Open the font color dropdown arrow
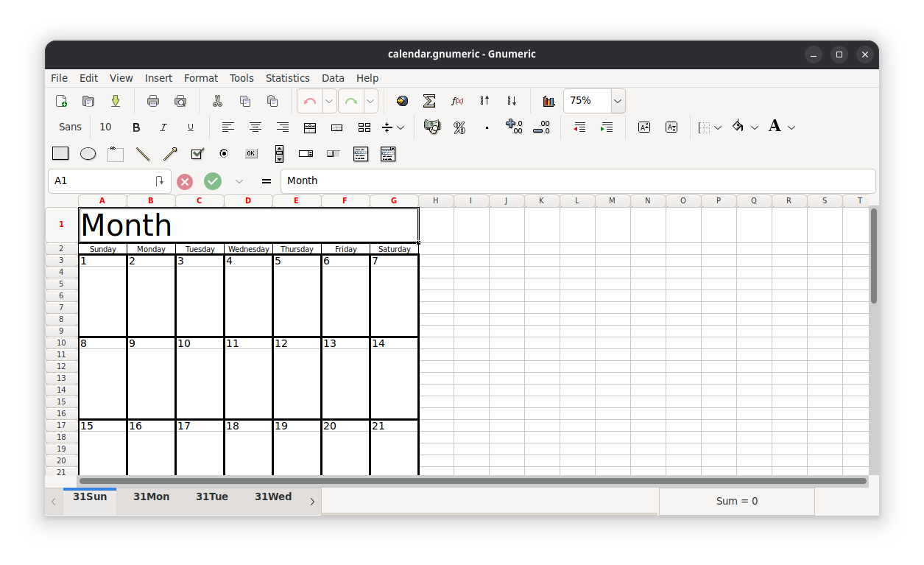Image resolution: width=924 pixels, height=565 pixels. tap(791, 127)
